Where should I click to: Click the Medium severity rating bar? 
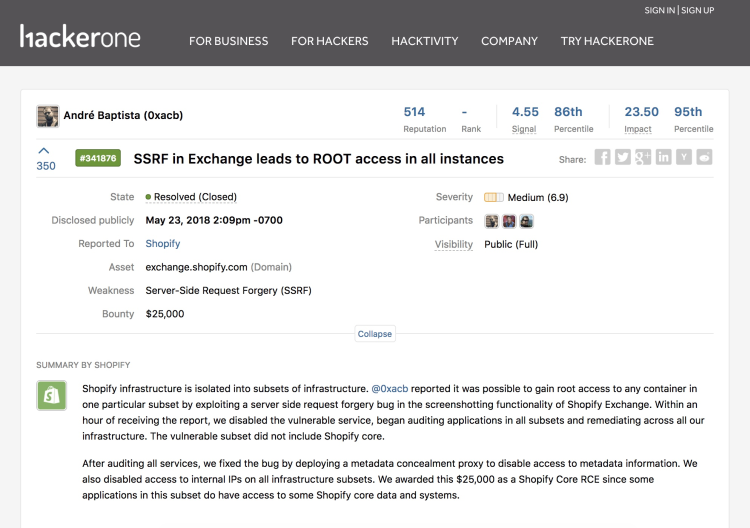pos(493,197)
